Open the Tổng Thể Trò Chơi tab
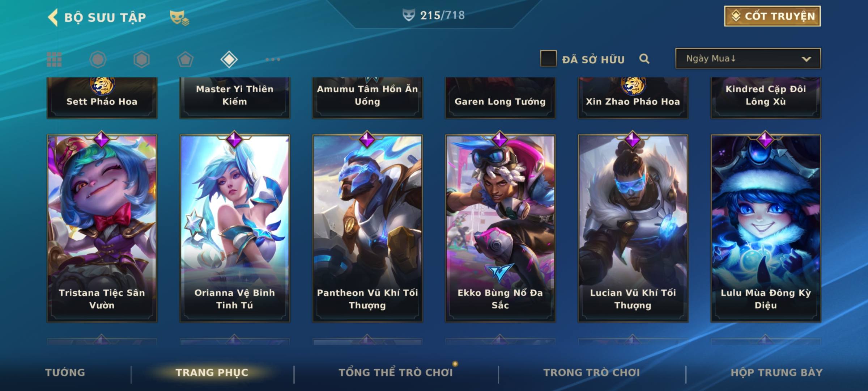This screenshot has height=391, width=868. pyautogui.click(x=396, y=373)
